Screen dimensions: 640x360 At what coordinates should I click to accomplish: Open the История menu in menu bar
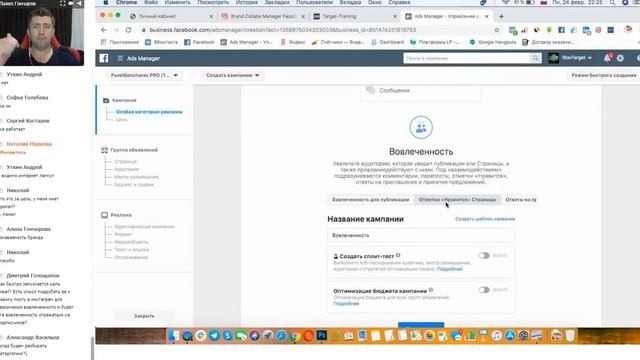coord(247,2)
